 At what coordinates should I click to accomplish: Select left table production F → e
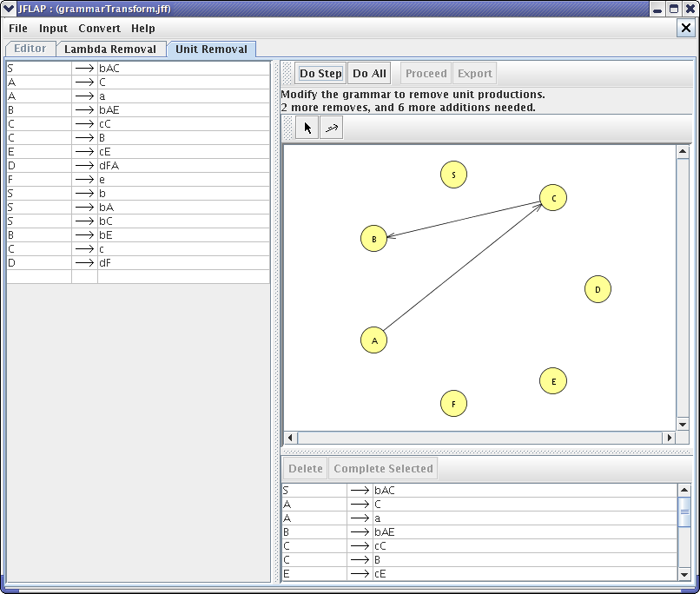pyautogui.click(x=138, y=180)
